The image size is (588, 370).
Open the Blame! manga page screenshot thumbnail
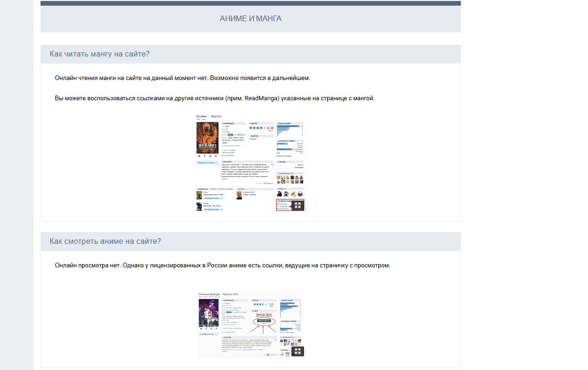(250, 162)
